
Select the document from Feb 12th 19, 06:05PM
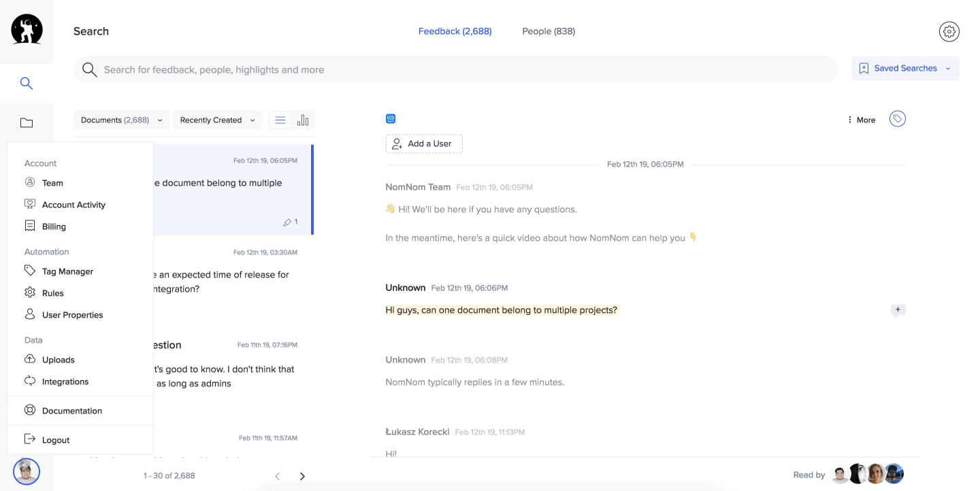tap(233, 190)
